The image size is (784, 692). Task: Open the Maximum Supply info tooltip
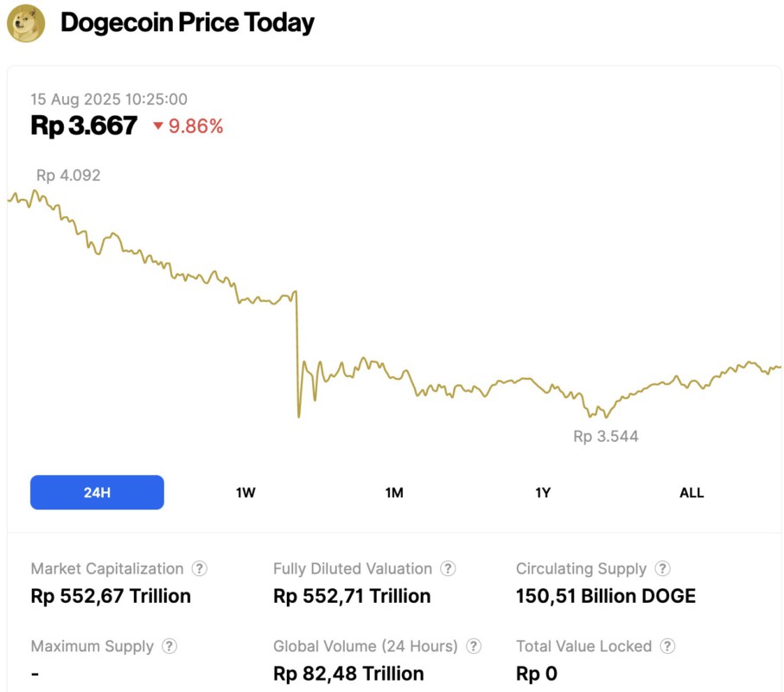click(x=169, y=646)
